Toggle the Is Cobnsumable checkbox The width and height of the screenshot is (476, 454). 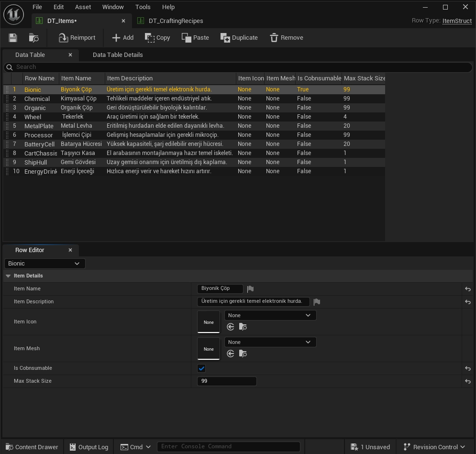point(201,368)
